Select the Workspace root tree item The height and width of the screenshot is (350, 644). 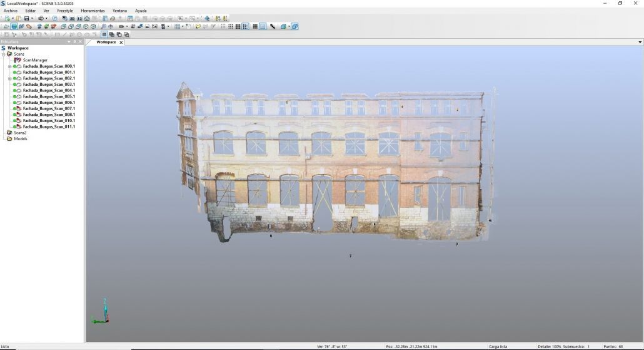click(x=18, y=48)
